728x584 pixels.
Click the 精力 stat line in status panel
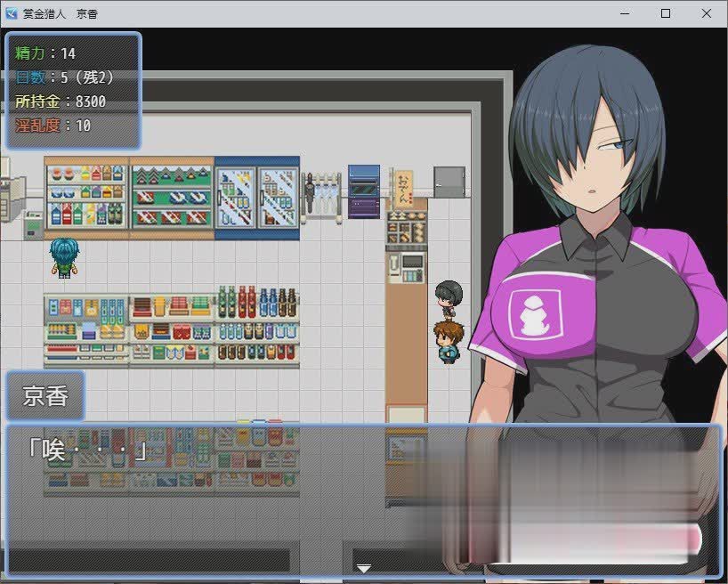tap(46, 53)
